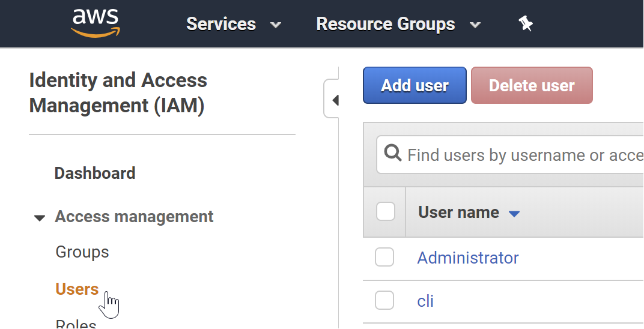Click the Roles item in the sidebar
The height and width of the screenshot is (329, 644).
(x=76, y=324)
